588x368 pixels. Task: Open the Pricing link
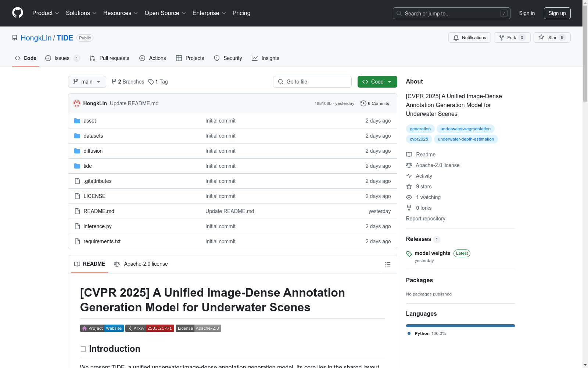[x=241, y=13]
